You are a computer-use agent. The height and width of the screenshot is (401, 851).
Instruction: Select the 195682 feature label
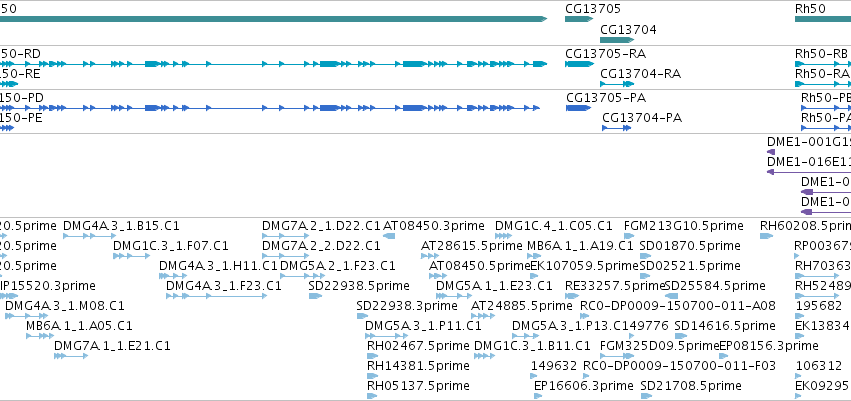tap(818, 306)
